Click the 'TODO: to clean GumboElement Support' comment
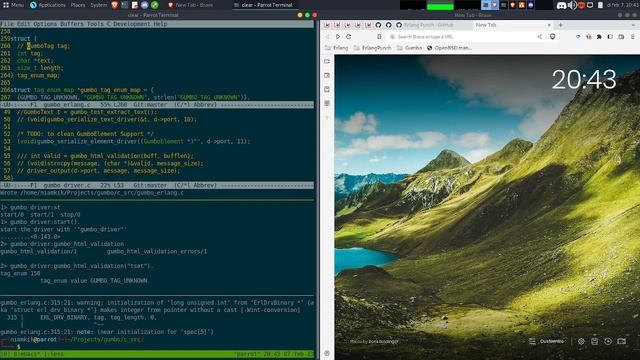 (x=85, y=134)
